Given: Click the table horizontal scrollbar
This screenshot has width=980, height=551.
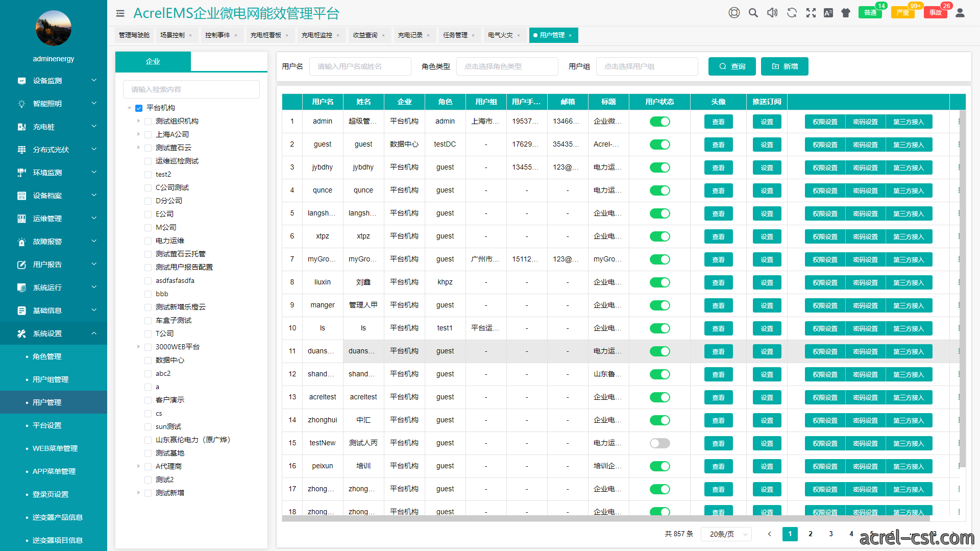Looking at the screenshot, I should coord(606,518).
